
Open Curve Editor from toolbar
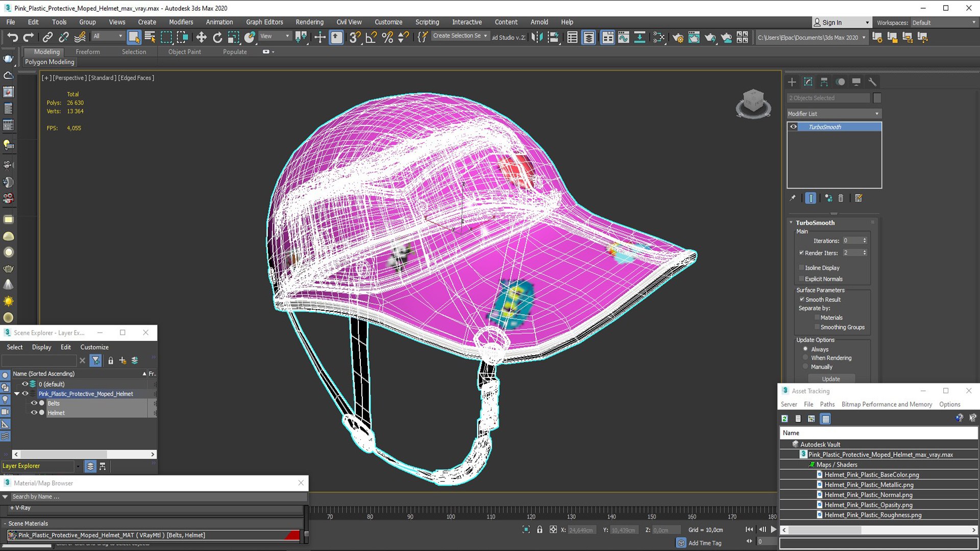tap(624, 37)
